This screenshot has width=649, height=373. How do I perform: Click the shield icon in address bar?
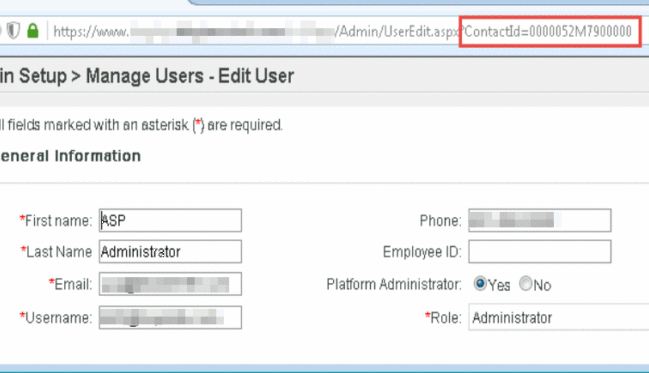[x=14, y=31]
